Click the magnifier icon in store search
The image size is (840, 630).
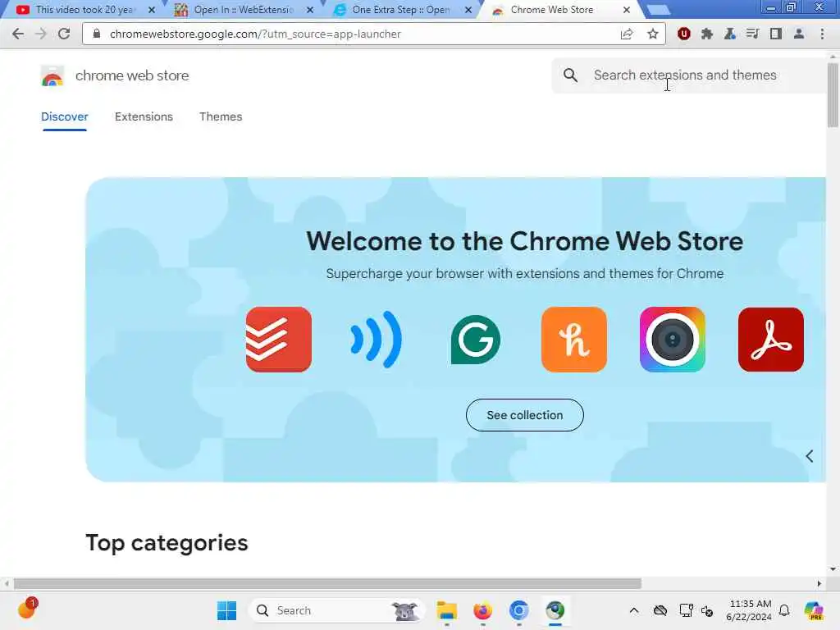click(x=571, y=75)
